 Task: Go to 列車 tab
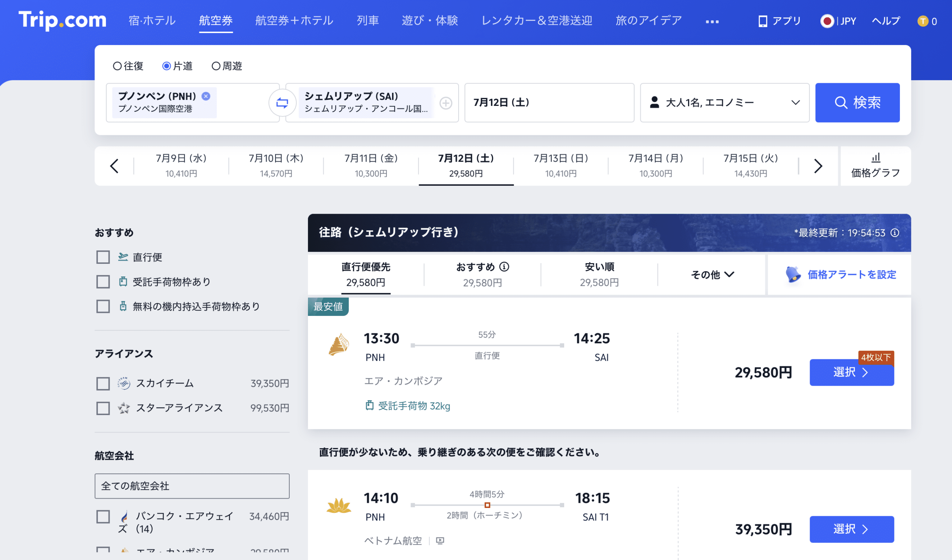(367, 20)
